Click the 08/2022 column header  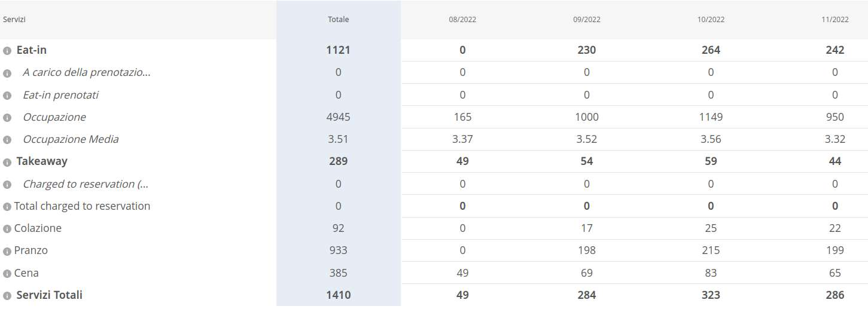[462, 19]
